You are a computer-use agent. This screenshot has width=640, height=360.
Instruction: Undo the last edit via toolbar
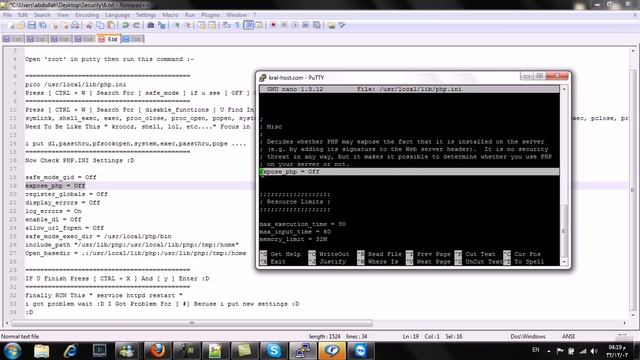125,25
